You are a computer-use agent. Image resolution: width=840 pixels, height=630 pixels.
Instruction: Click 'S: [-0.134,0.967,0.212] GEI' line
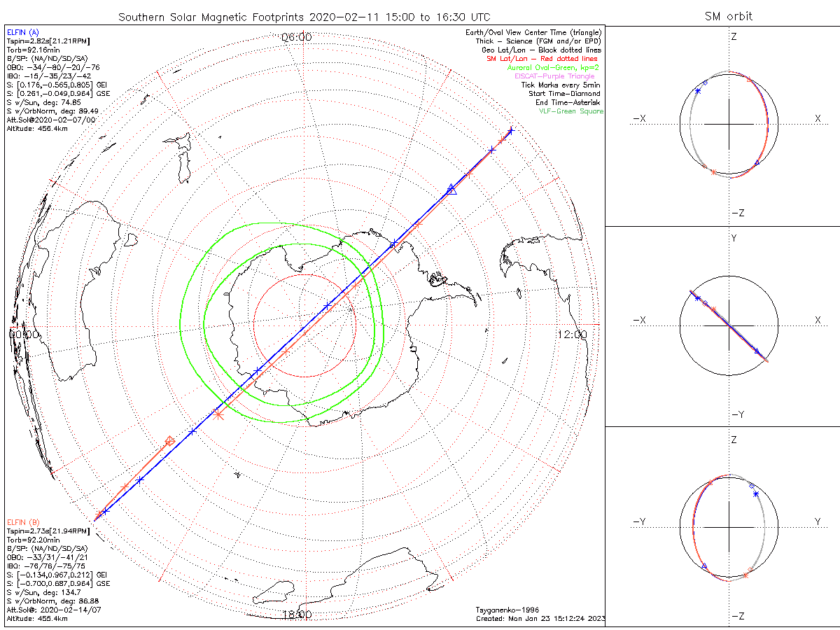click(x=56, y=575)
